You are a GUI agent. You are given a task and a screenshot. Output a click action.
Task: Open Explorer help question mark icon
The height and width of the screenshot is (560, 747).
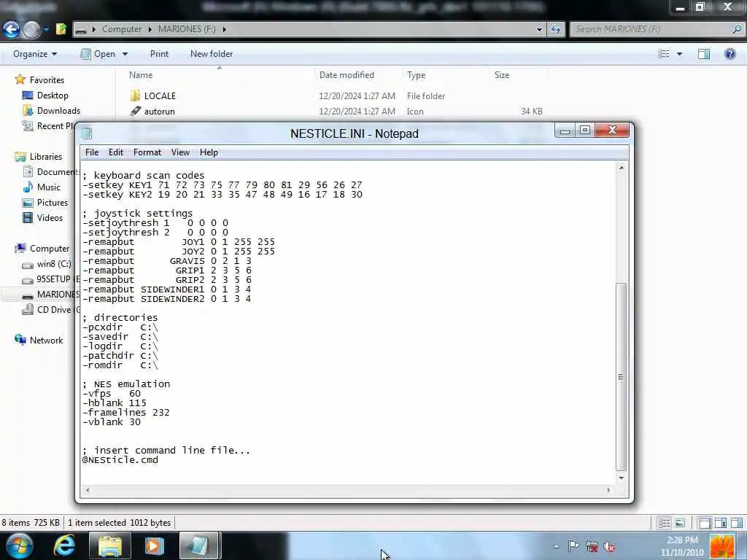pos(729,54)
